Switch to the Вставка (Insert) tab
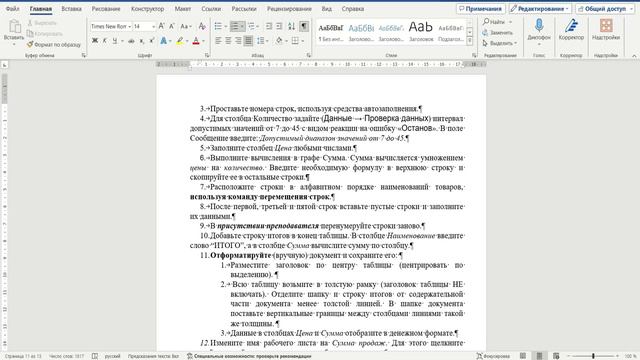640x360 pixels. [71, 9]
